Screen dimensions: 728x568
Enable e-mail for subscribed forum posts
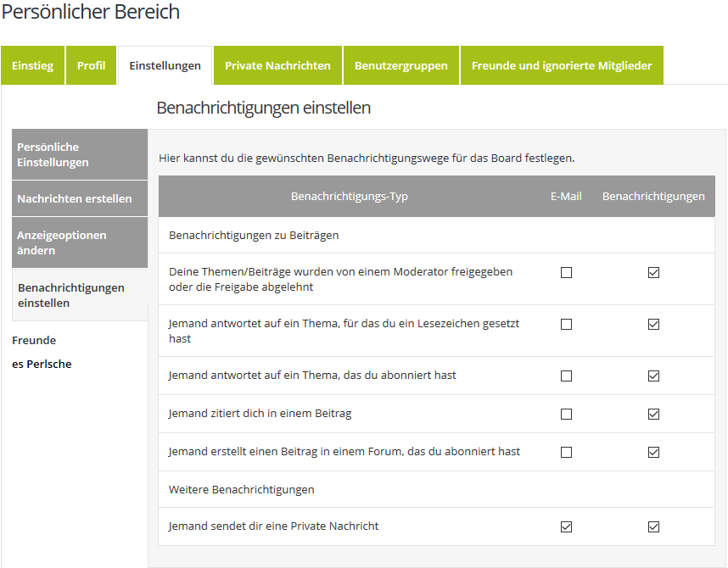point(567,452)
